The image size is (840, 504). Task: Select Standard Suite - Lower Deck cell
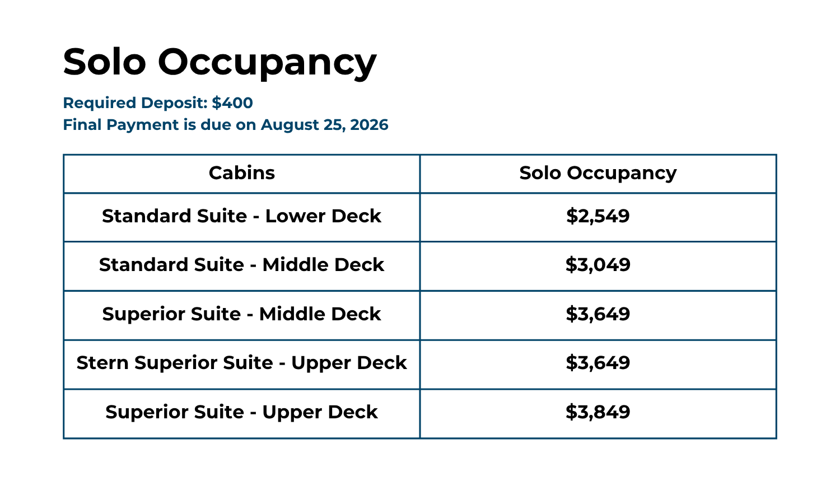pyautogui.click(x=242, y=217)
